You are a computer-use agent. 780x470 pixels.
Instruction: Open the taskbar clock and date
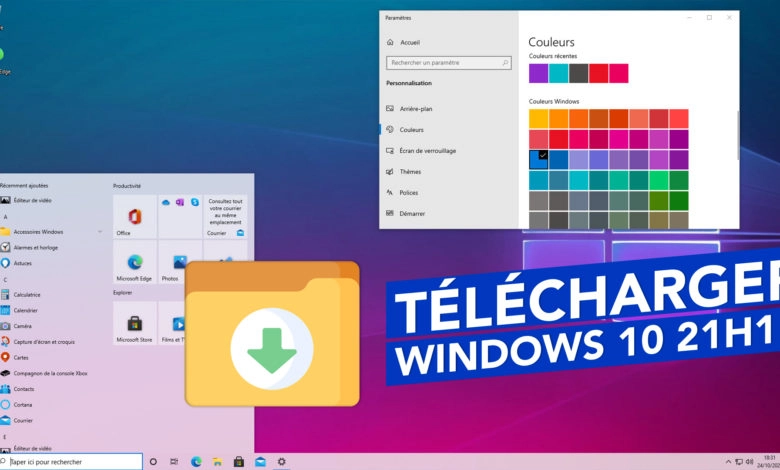tap(769, 462)
